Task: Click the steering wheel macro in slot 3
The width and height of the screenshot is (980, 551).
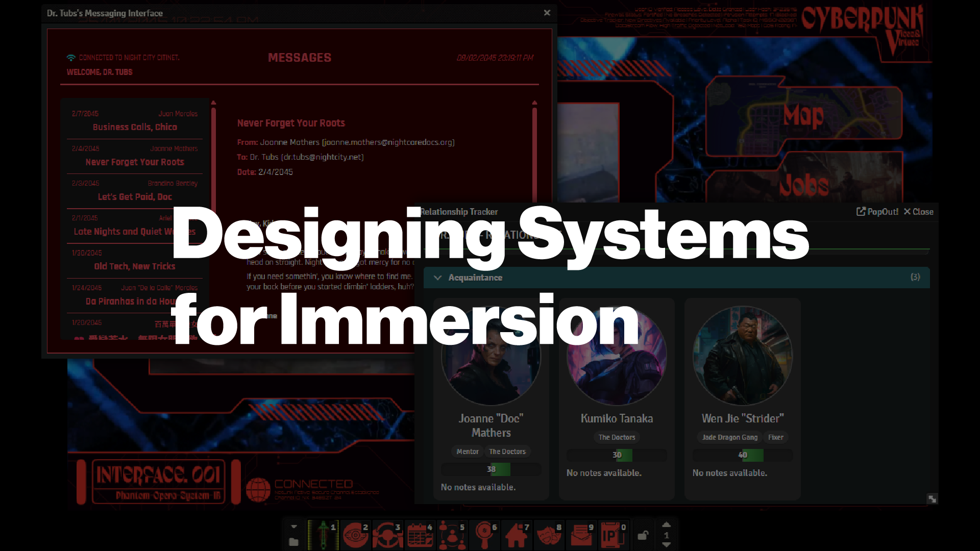Action: coord(387,535)
